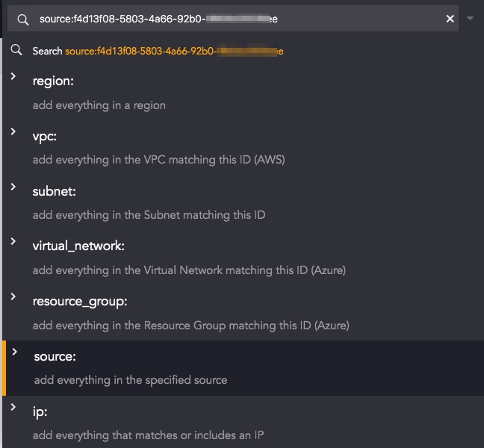Screen dimensions: 484x448
Task: Pick the subnet: filter suggestion
Action: (x=243, y=202)
